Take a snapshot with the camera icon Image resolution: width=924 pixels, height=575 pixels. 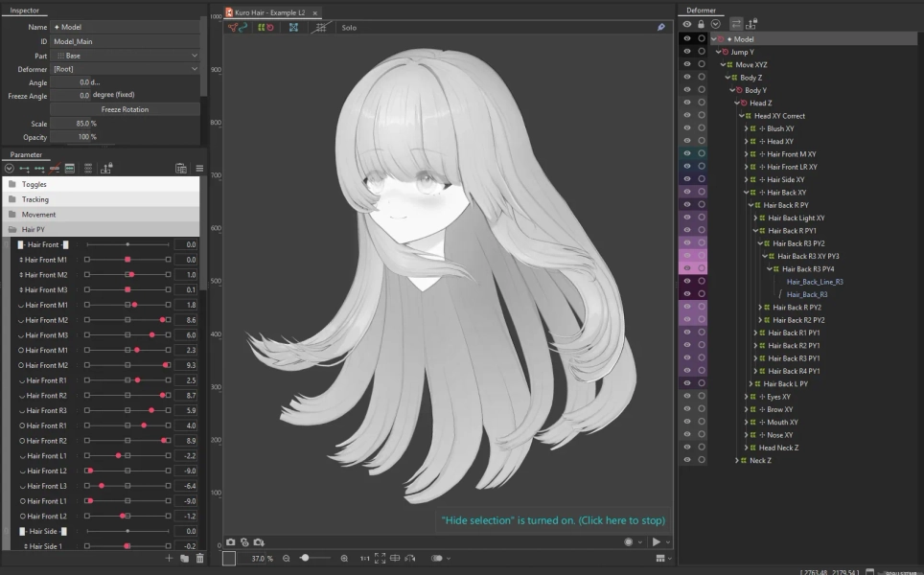(230, 541)
